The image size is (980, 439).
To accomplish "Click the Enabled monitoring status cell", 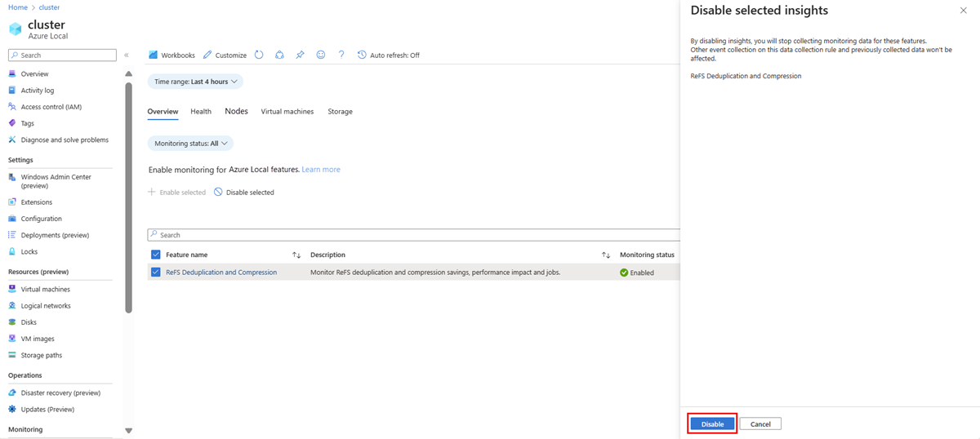I will point(637,273).
